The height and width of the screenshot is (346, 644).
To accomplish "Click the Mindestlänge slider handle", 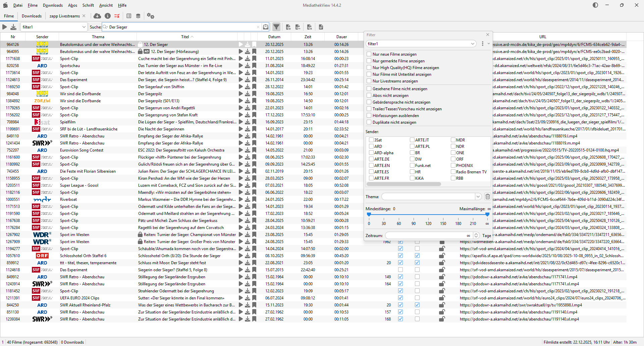I will [369, 214].
